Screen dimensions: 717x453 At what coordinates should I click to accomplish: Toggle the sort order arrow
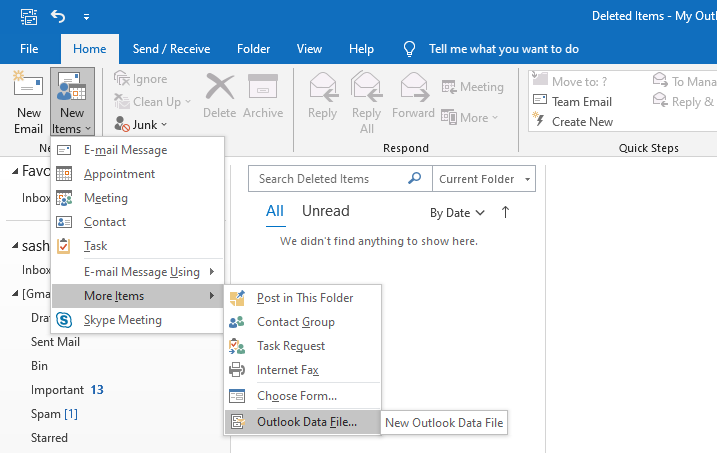[505, 213]
